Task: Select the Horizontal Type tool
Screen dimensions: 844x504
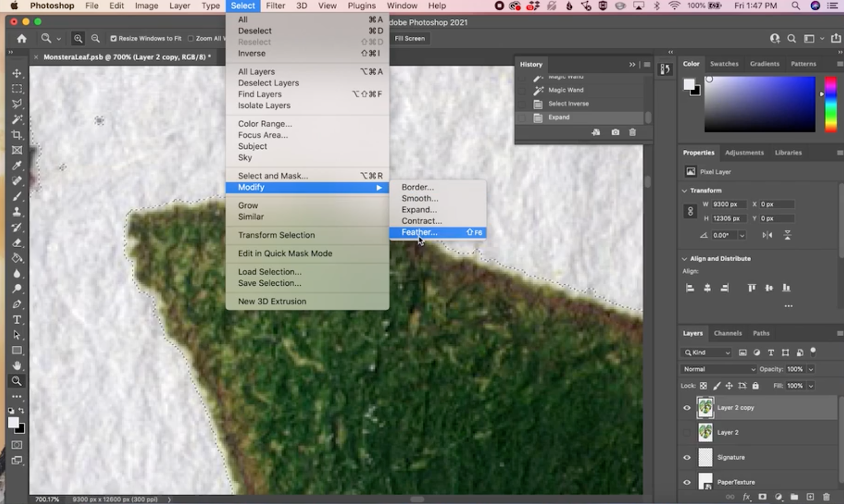Action: [17, 319]
